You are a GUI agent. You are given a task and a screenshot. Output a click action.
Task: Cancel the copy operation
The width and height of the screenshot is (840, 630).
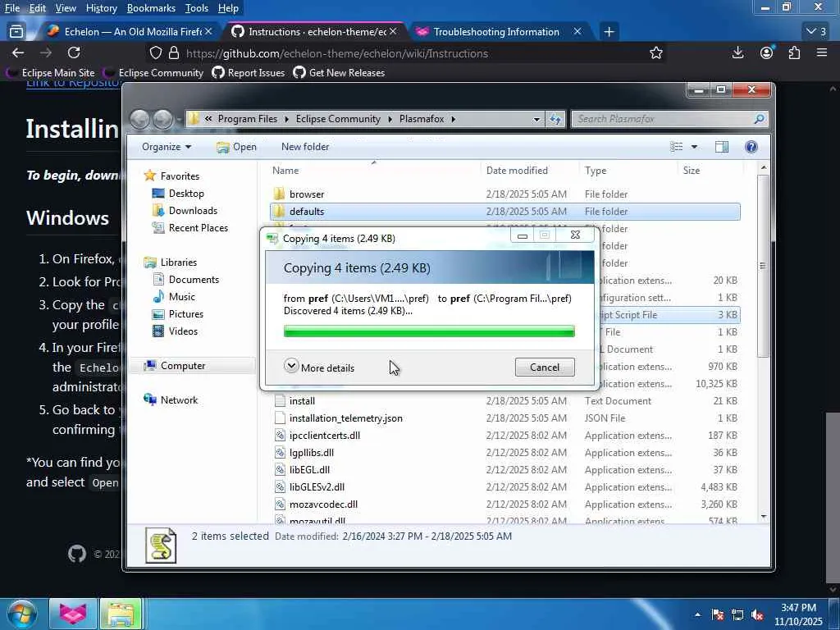(x=545, y=367)
